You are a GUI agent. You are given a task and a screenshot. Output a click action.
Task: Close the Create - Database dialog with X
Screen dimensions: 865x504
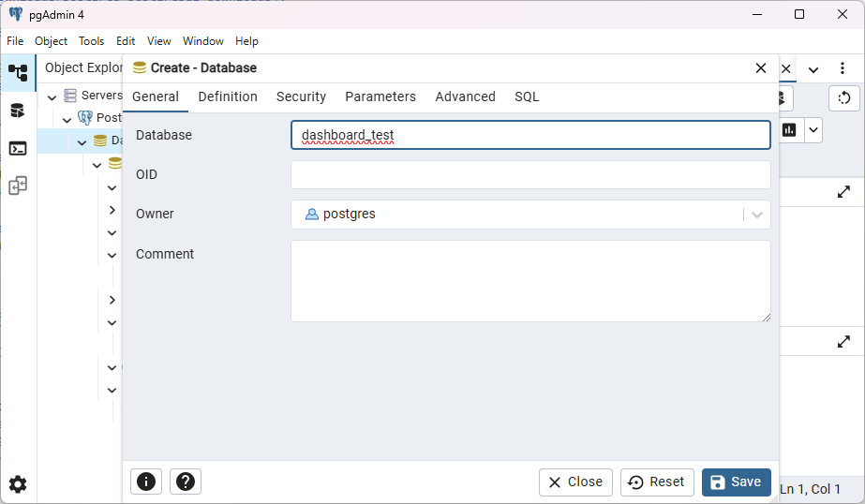click(x=761, y=67)
